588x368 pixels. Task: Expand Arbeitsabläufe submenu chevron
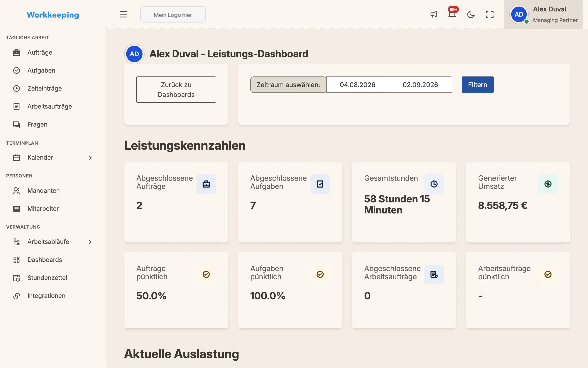tap(90, 242)
